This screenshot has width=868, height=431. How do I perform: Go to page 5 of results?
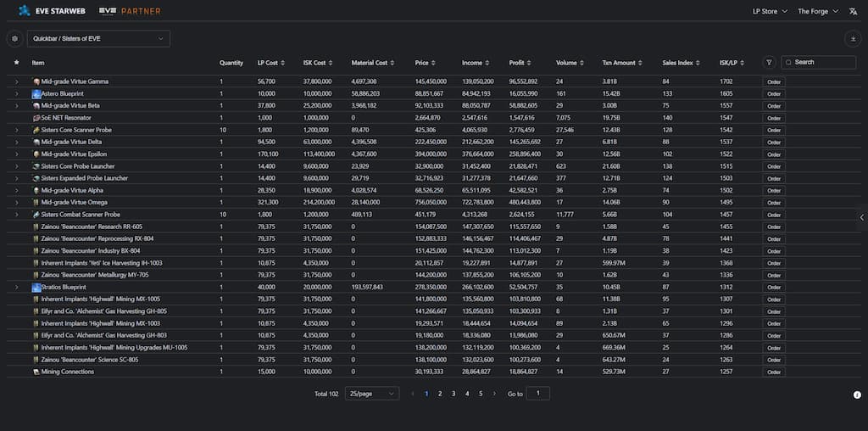pyautogui.click(x=481, y=394)
